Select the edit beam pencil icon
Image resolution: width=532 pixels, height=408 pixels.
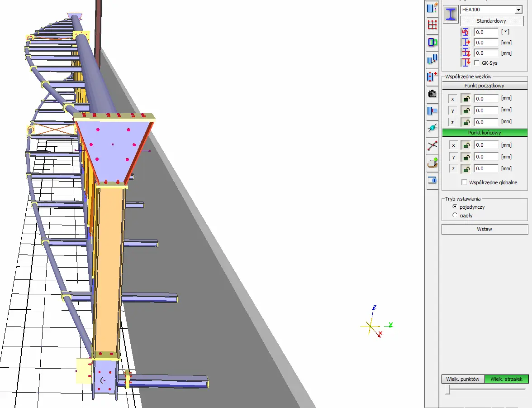[x=432, y=8]
